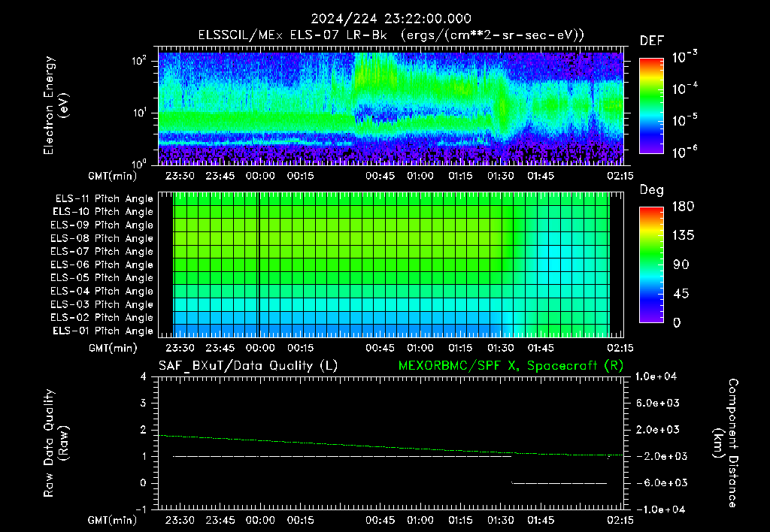Select the ELS-04 Pitch Angle row label
Image resolution: width=770 pixels, height=532 pixels.
pos(102,291)
